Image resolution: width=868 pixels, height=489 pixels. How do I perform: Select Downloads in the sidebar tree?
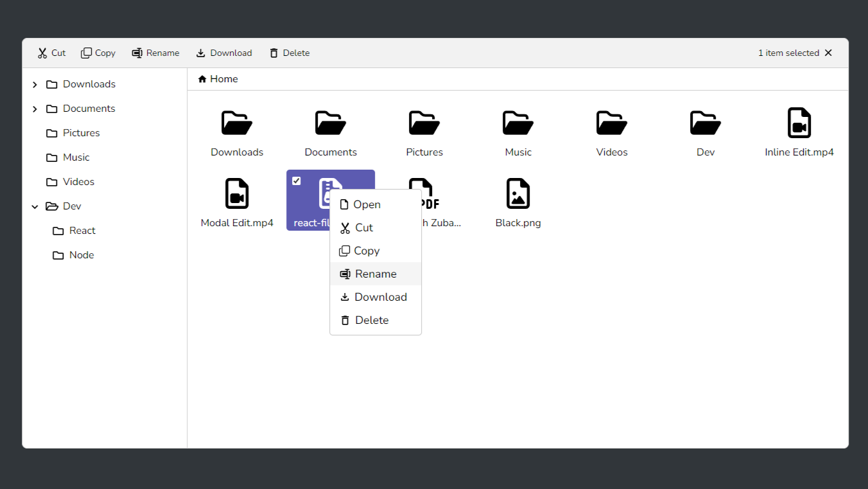[x=89, y=84]
